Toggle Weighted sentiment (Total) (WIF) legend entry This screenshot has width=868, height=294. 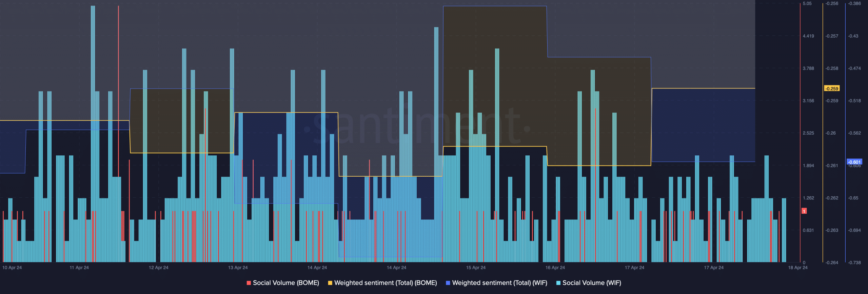click(496, 283)
